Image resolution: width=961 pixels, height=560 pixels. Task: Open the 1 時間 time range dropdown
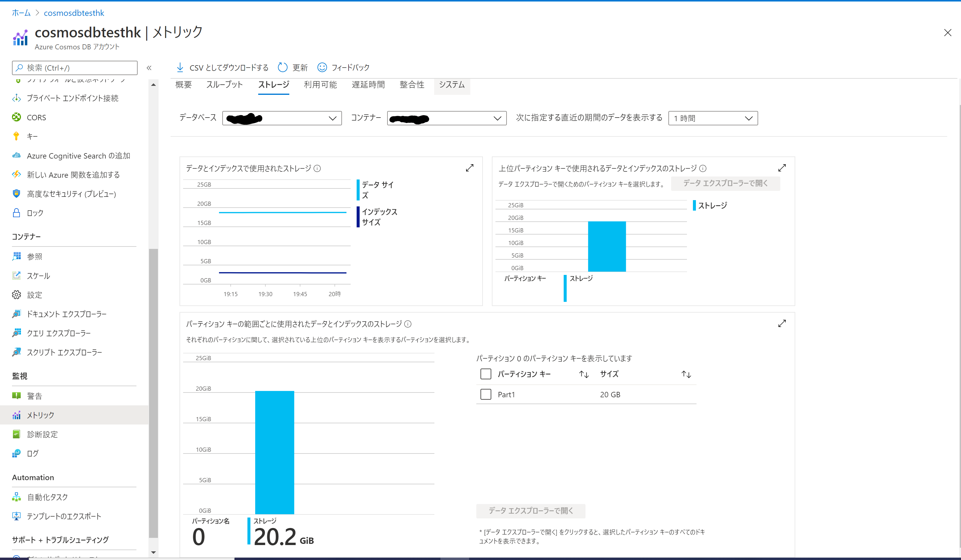(x=713, y=118)
